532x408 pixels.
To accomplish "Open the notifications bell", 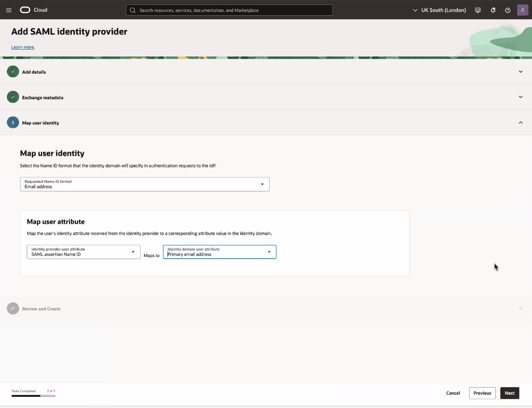I will tap(493, 10).
